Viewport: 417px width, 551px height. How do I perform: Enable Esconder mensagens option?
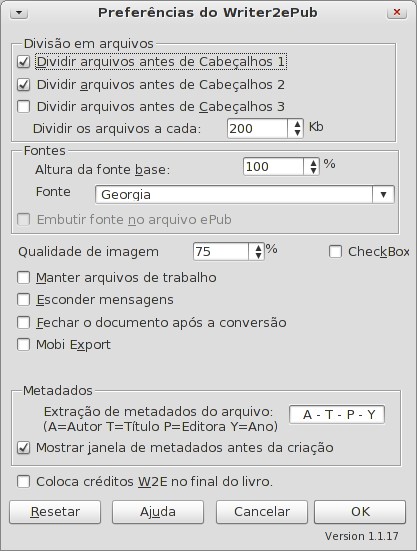(24, 300)
